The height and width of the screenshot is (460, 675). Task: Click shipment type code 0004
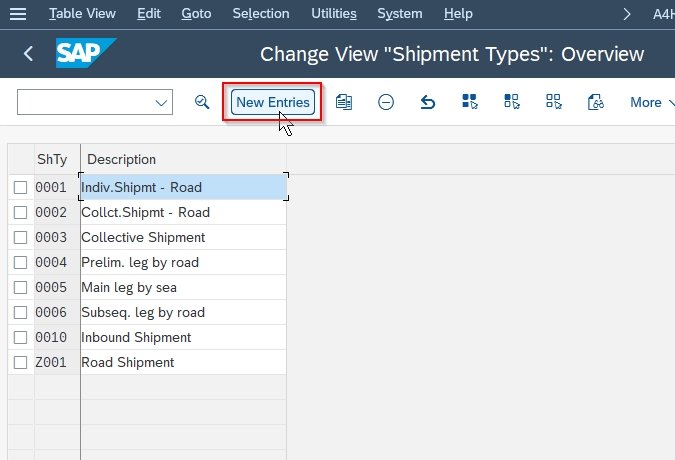coord(57,262)
